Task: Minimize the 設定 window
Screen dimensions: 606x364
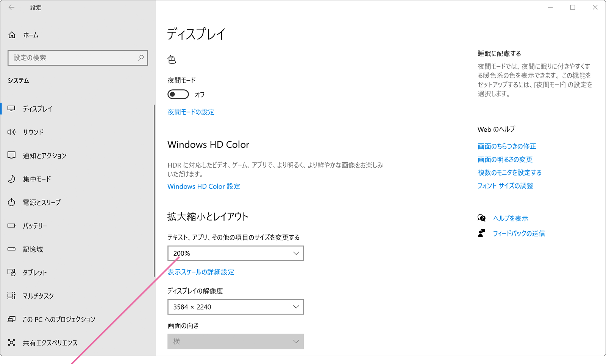Action: (x=550, y=7)
